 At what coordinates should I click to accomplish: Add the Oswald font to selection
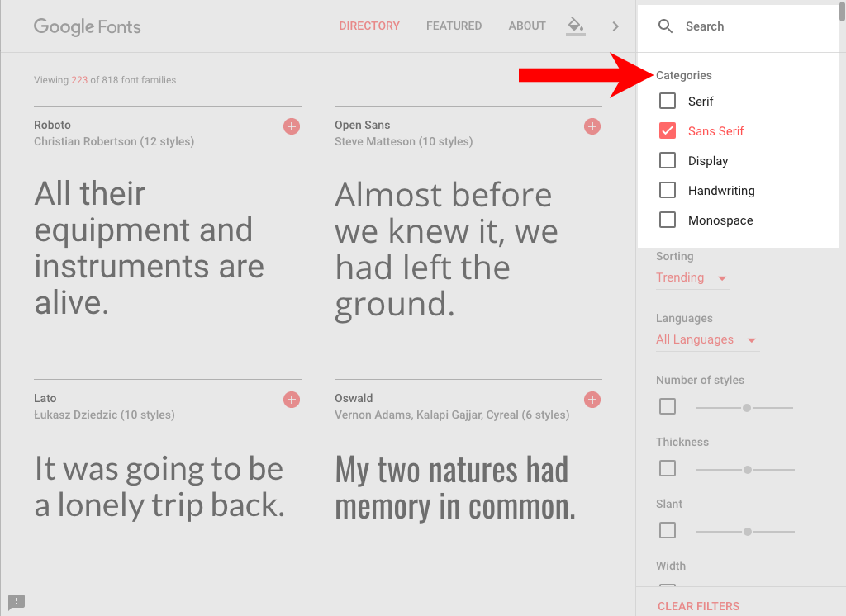point(592,400)
